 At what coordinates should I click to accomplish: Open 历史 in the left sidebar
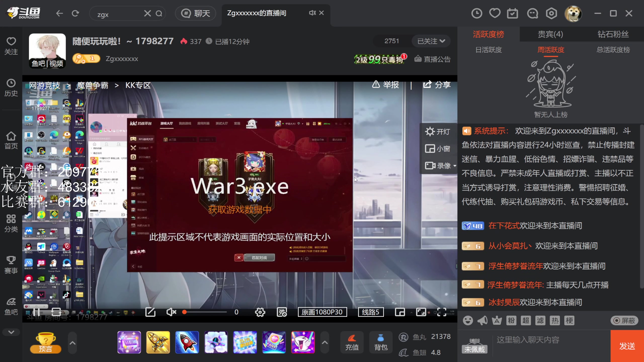click(x=11, y=88)
